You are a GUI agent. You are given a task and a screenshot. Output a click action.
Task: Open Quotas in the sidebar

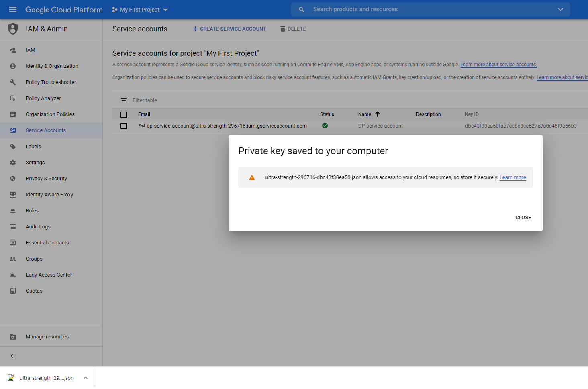34,291
